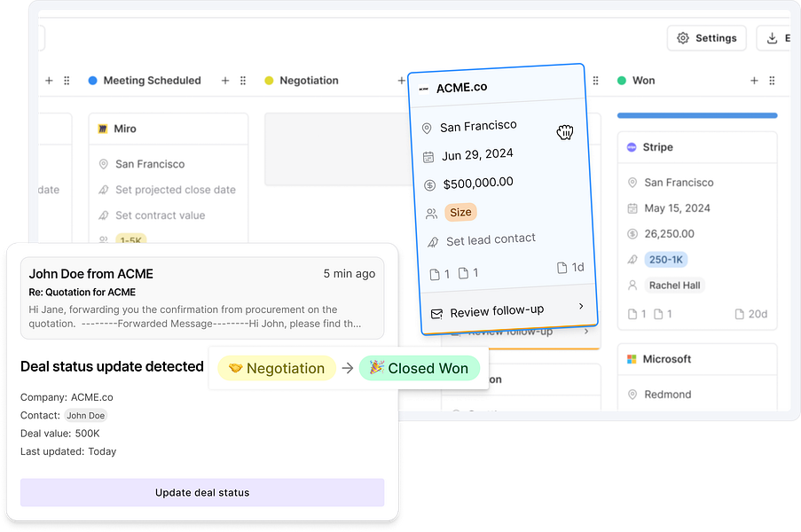Viewport: 801px width, 532px height.
Task: Click the blue progress bar in Won column
Action: tap(697, 115)
